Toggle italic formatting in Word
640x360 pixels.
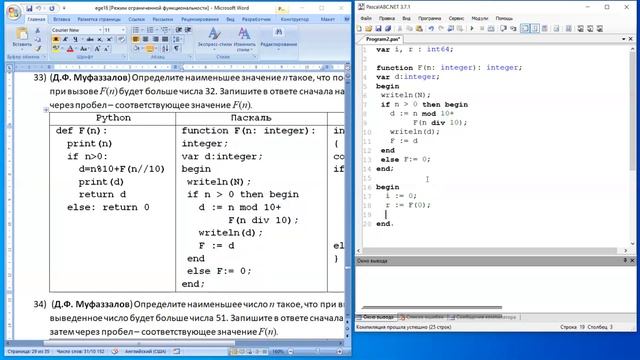click(x=65, y=39)
